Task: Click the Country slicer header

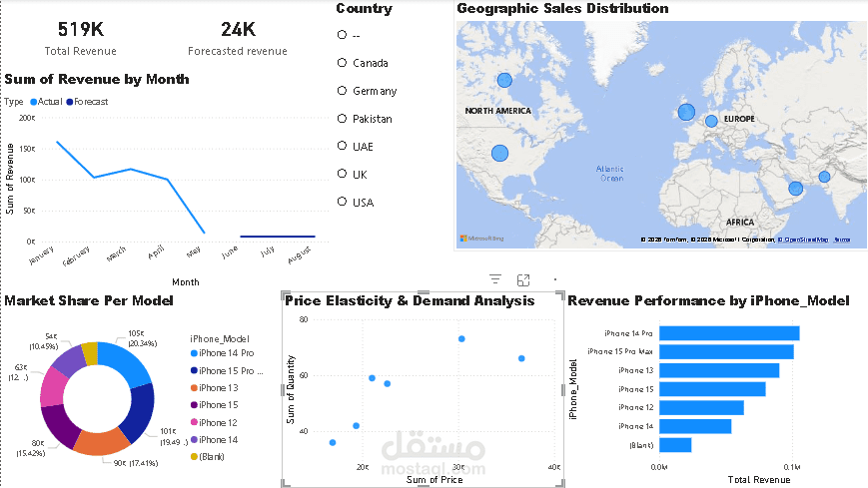Action: (364, 8)
